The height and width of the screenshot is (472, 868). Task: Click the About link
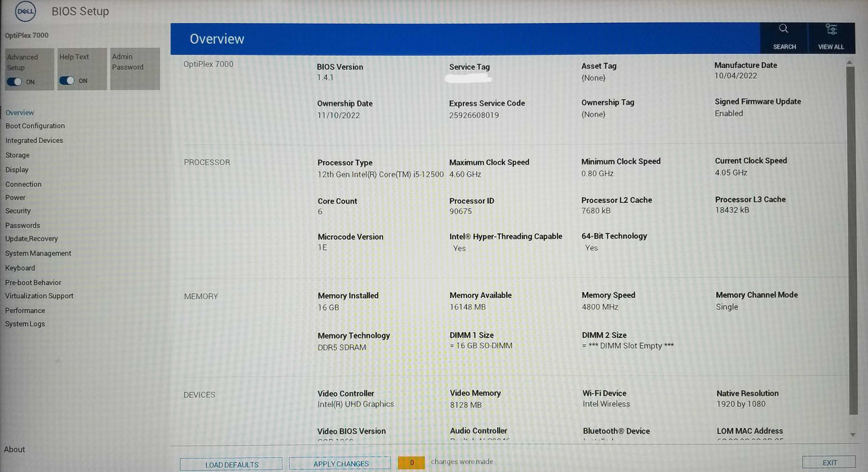click(14, 450)
